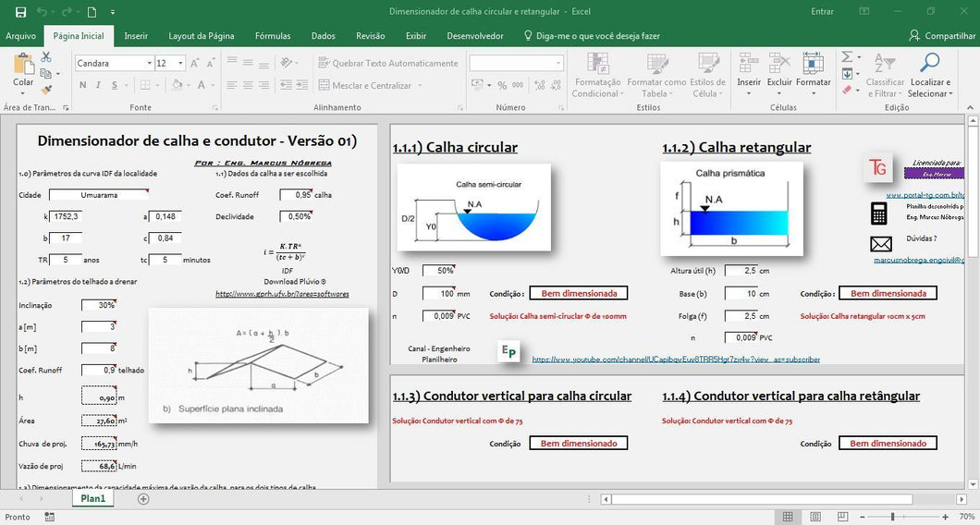
Task: Open Formatação Condicional dropdown
Action: point(597,75)
